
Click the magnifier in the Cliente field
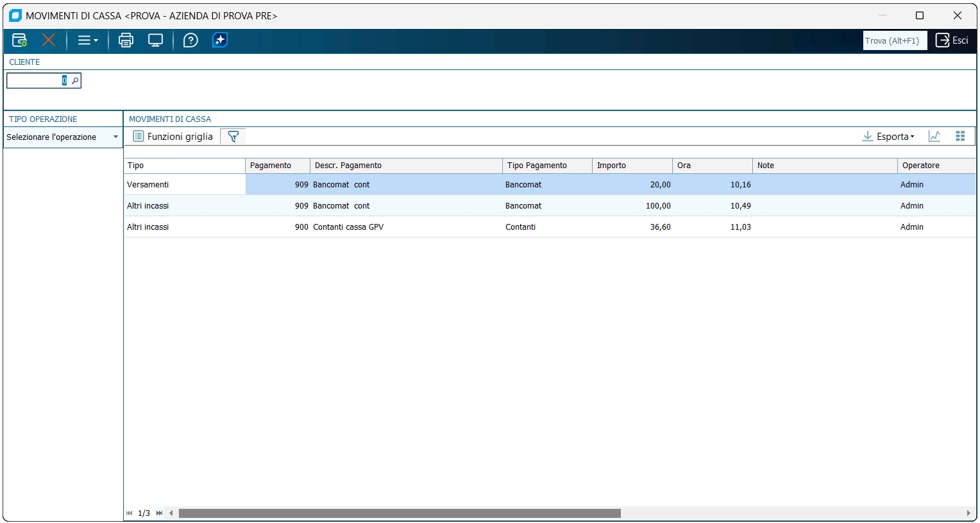pos(75,81)
